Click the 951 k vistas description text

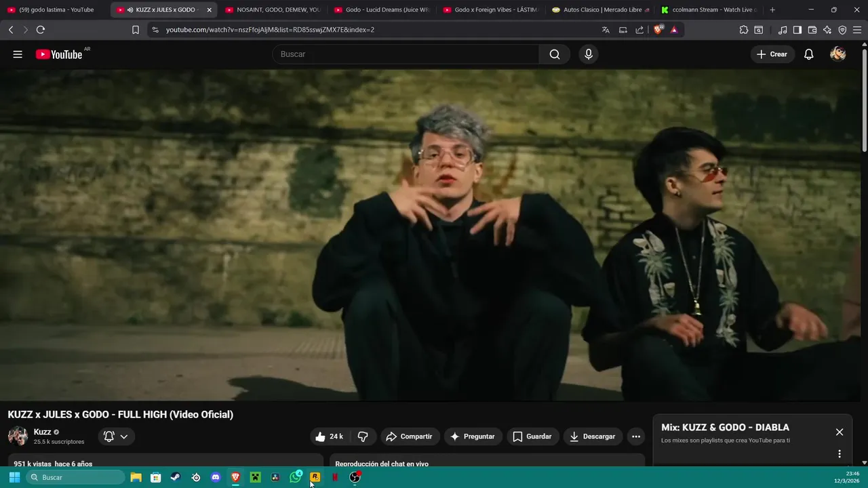[53, 464]
